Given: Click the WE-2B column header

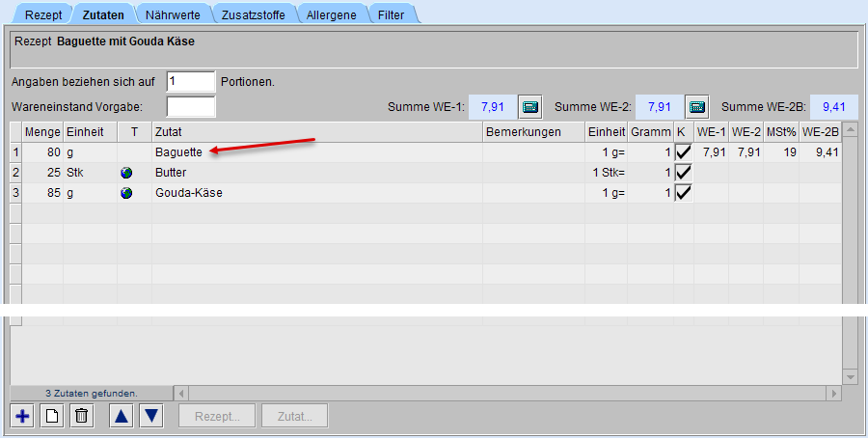Looking at the screenshot, I should tap(821, 132).
